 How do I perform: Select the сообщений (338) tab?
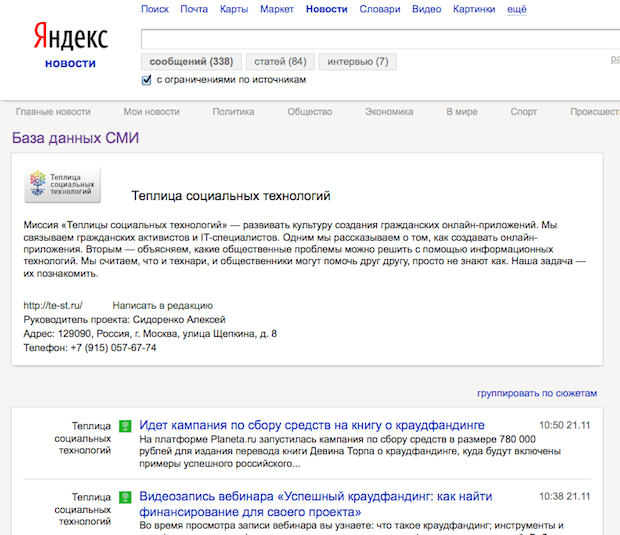191,62
